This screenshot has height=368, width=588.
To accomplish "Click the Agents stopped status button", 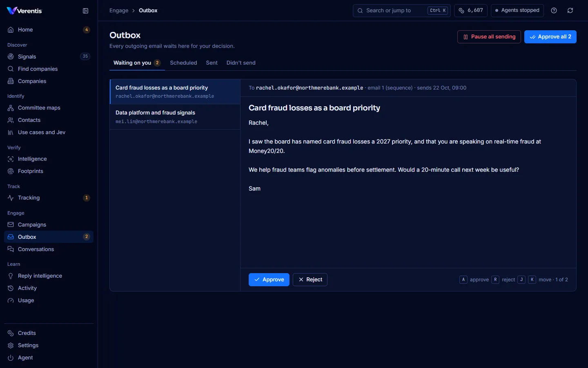I will coord(517,11).
